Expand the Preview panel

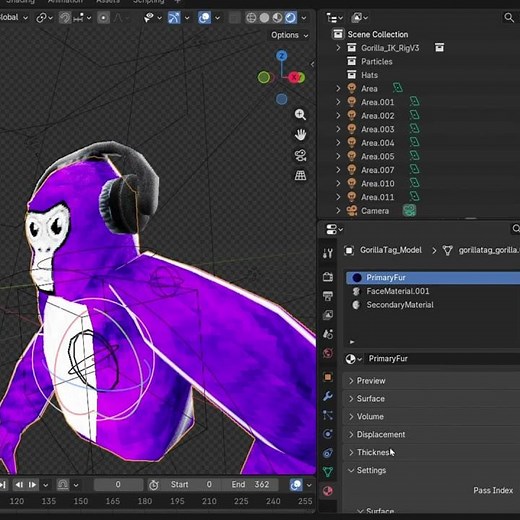pos(431,381)
